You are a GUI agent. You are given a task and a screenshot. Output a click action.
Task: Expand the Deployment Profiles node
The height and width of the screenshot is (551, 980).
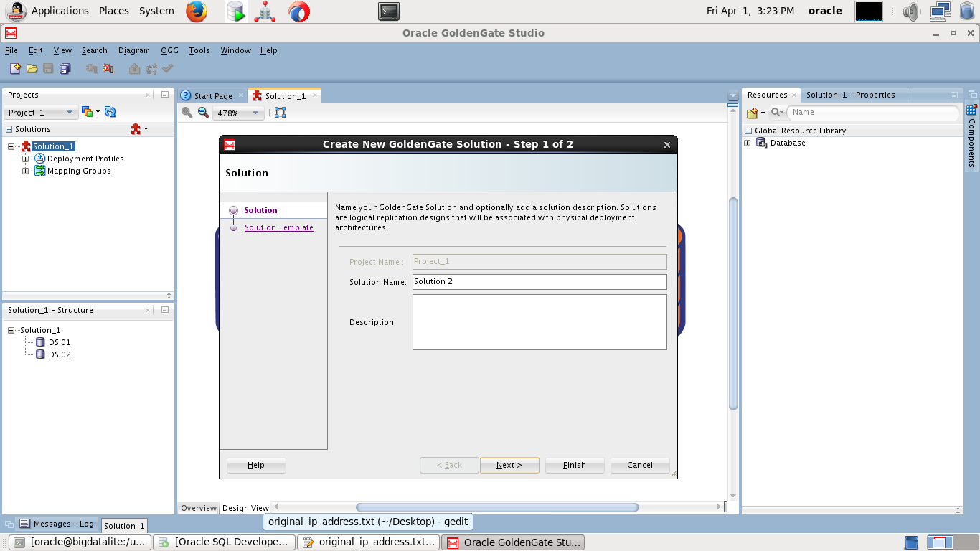26,159
